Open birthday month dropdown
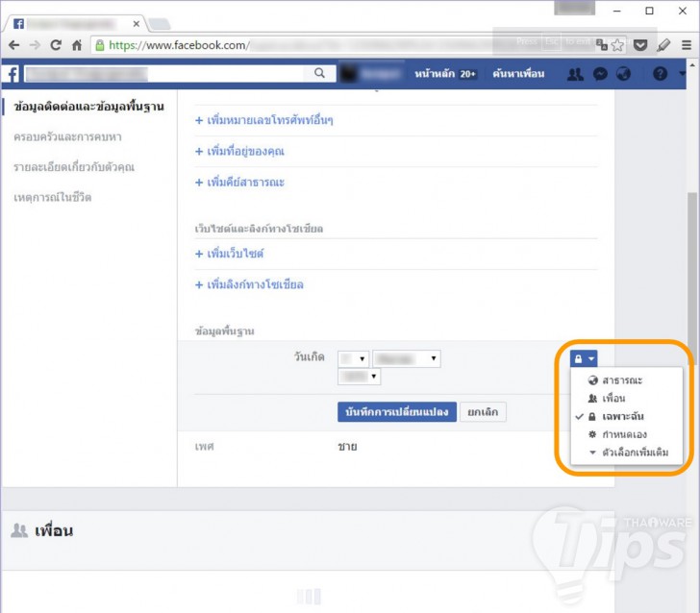The image size is (700, 613). click(407, 358)
